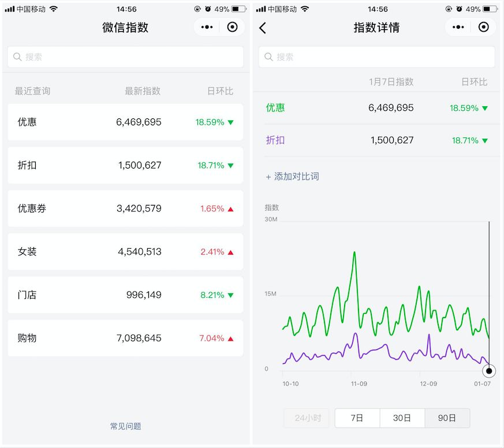The image size is (504, 448).
Task: Tap the red up arrow beside 2.41%
Action: tap(230, 252)
